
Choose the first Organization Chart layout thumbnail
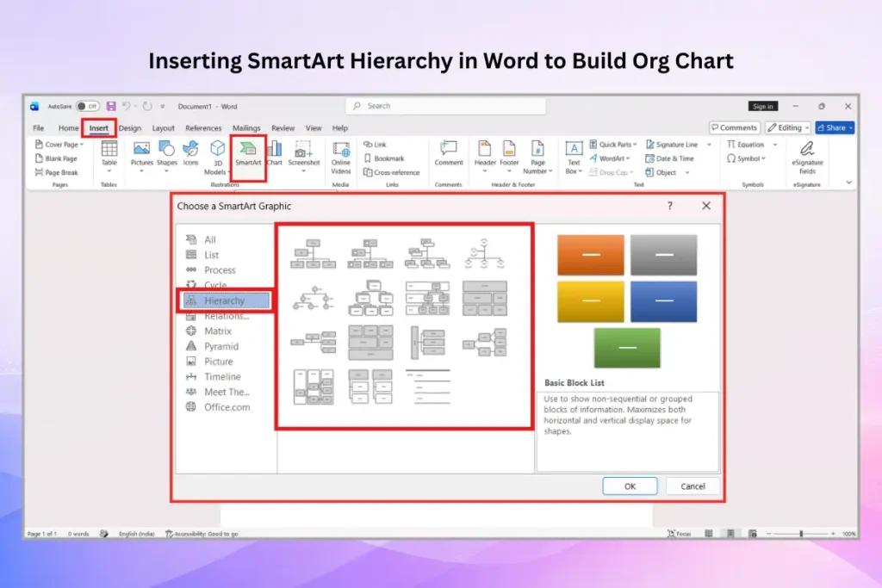click(314, 253)
